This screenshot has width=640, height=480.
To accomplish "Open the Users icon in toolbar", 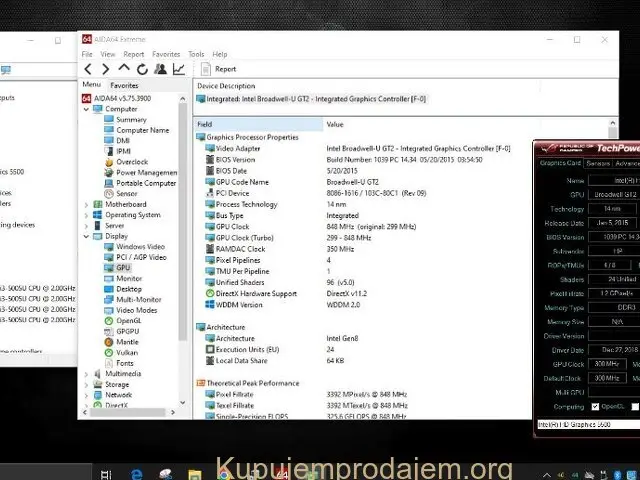I will point(159,69).
